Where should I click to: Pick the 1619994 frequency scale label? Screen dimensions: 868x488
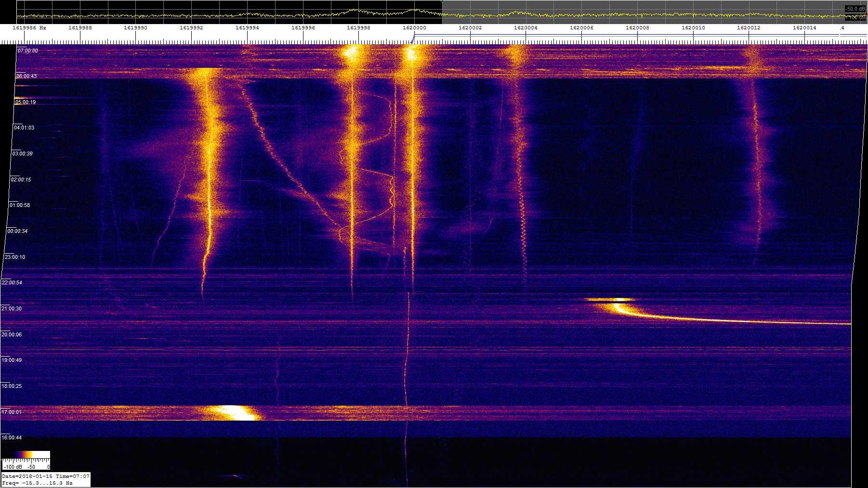tap(247, 28)
